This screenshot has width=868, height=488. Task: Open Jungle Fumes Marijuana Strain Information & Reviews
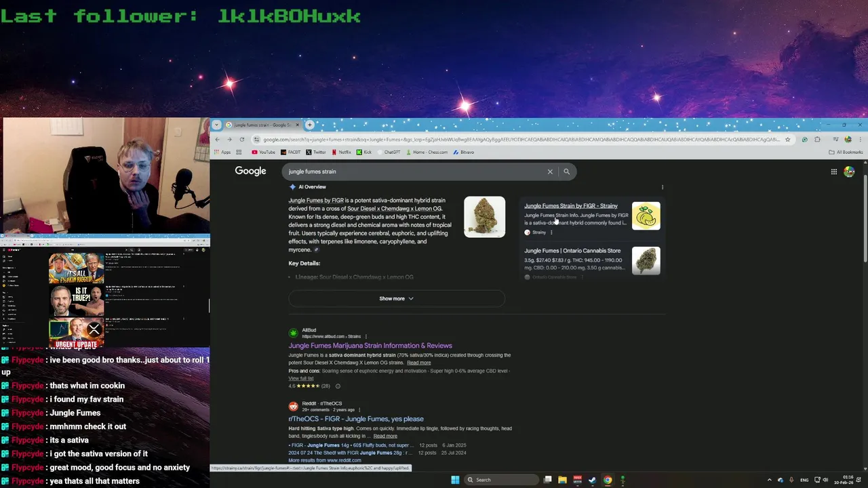pos(370,346)
